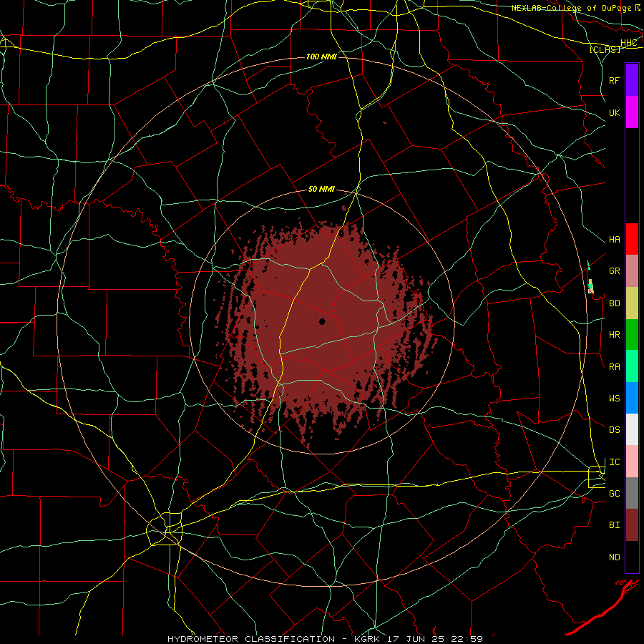Click the DS legend label
644x644 pixels.
[x=615, y=430]
